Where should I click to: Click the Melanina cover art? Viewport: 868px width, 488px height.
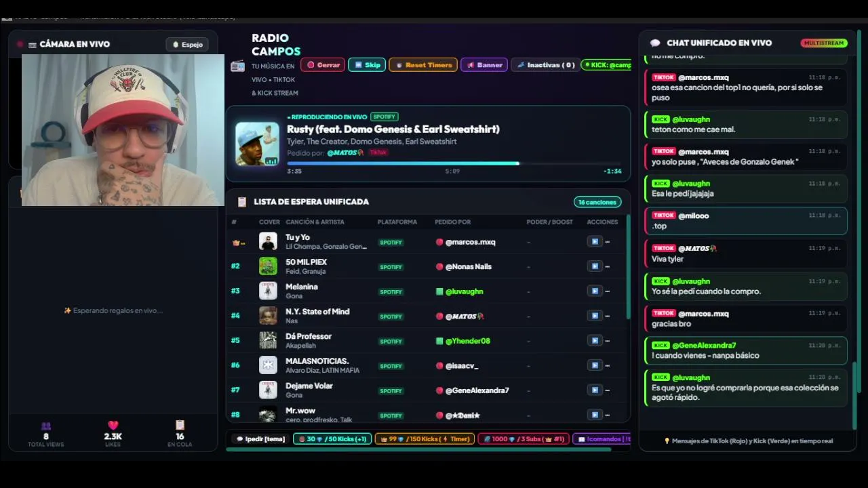(268, 291)
